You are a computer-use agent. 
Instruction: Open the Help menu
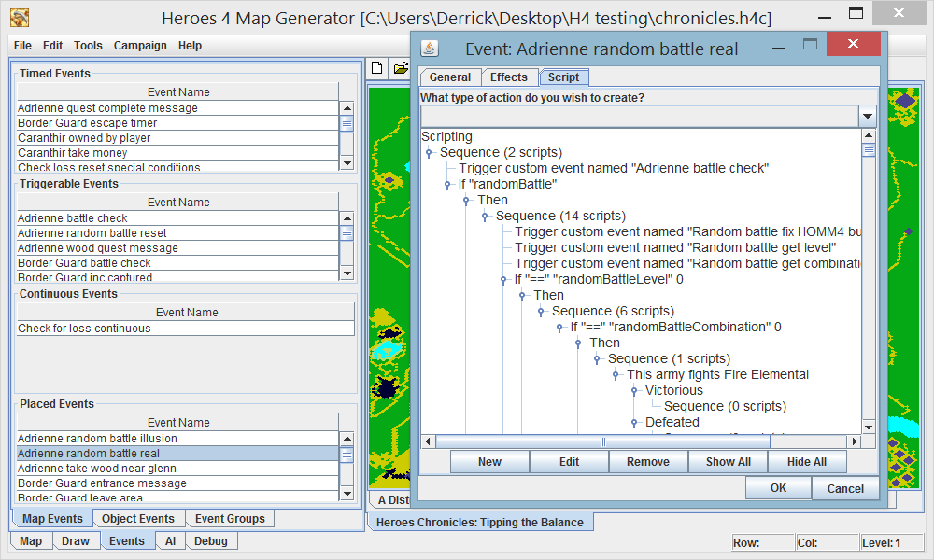click(x=190, y=45)
